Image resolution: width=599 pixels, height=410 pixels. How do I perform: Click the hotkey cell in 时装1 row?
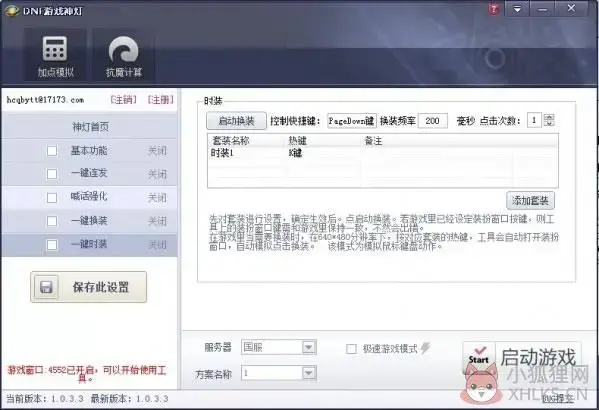295,153
